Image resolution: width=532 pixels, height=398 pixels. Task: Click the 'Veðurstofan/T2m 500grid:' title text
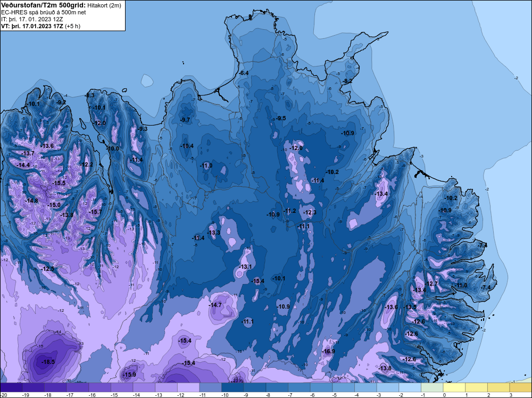(x=43, y=5)
